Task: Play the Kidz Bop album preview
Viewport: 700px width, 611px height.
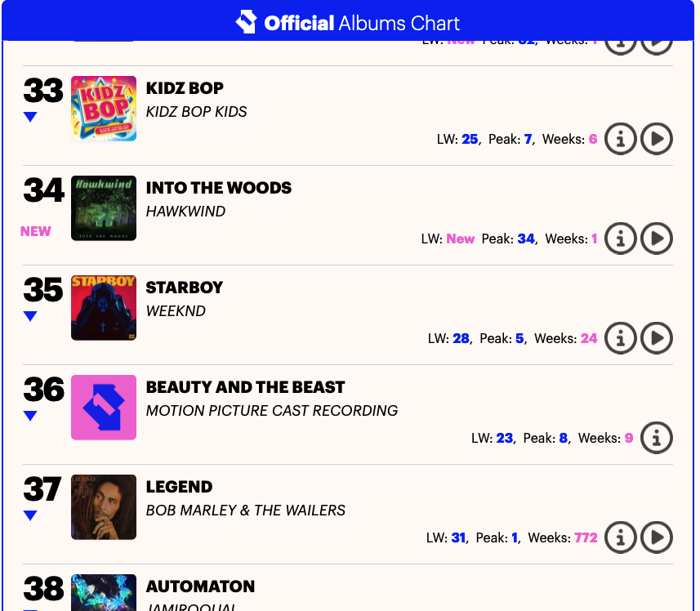Action: tap(657, 139)
